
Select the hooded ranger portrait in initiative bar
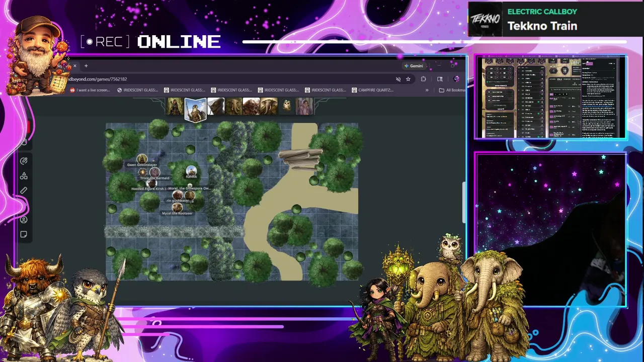(175, 107)
